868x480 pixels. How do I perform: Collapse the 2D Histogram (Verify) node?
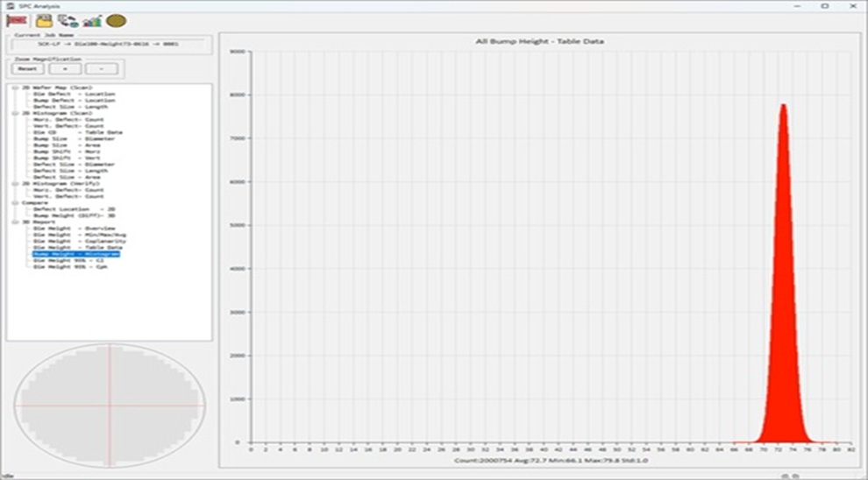pos(16,184)
